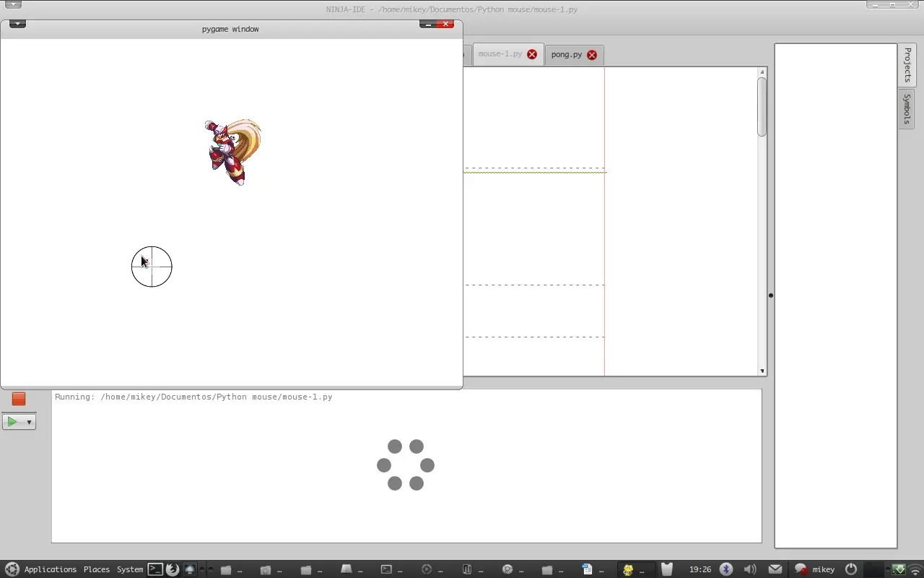
Task: Toggle the Projects sidebar panel
Action: [907, 65]
